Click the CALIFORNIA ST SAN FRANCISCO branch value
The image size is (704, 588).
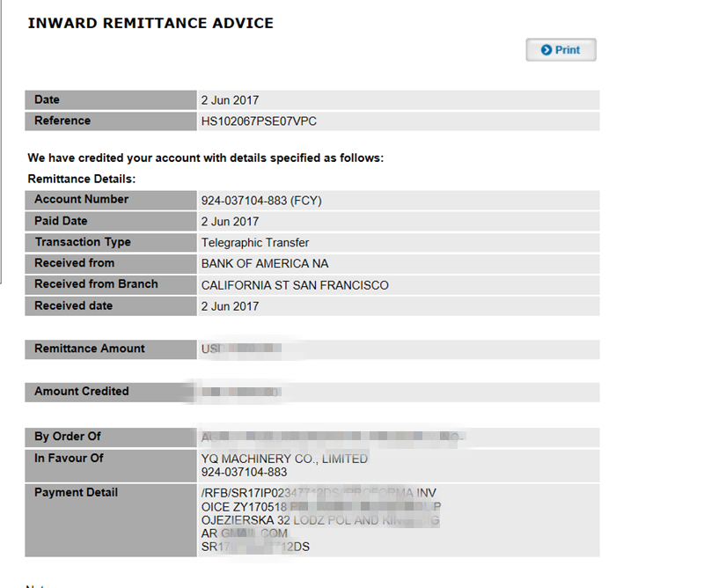(295, 285)
